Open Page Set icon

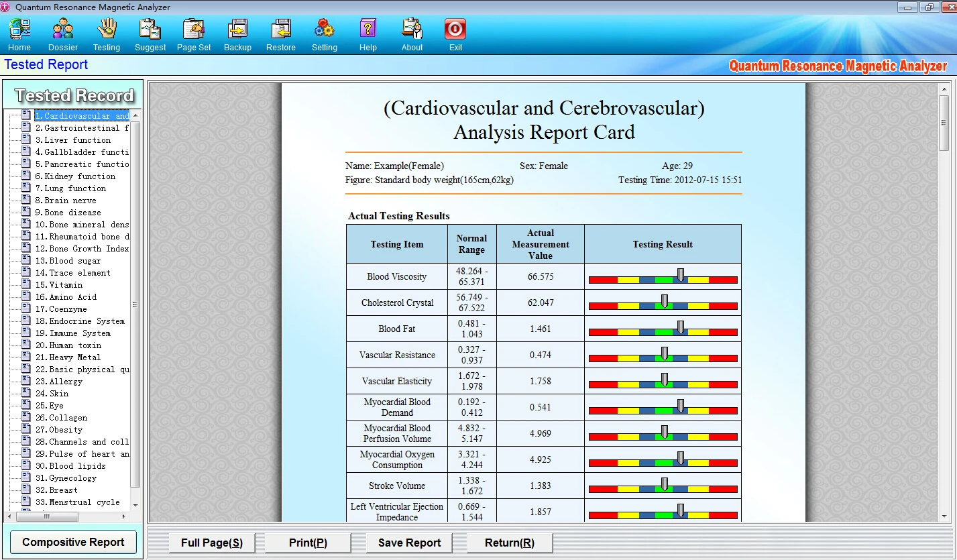[x=194, y=30]
